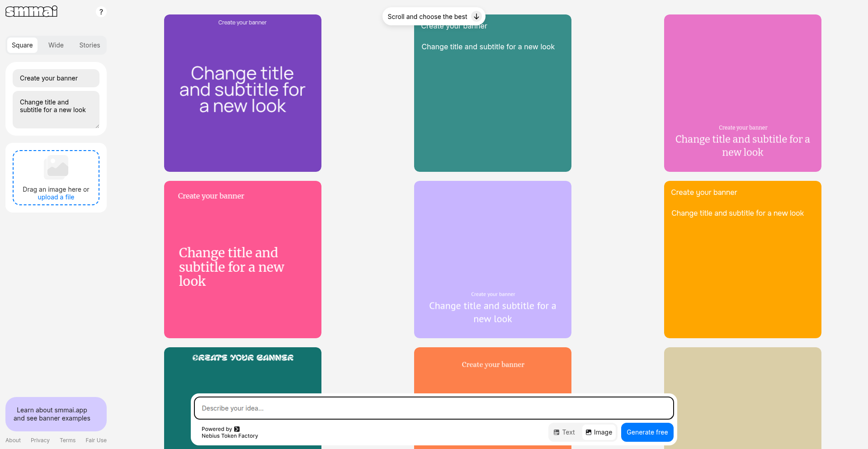This screenshot has width=868, height=449.
Task: Click the down arrow in the scroll hint
Action: [x=476, y=16]
